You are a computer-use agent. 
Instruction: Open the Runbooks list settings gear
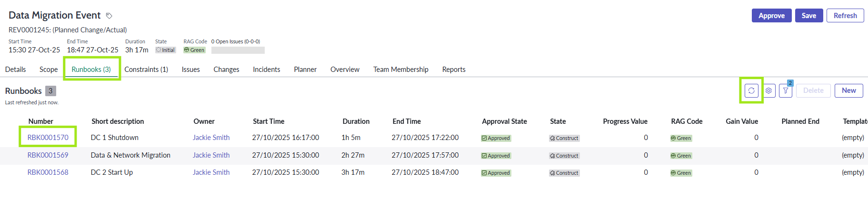(x=768, y=90)
